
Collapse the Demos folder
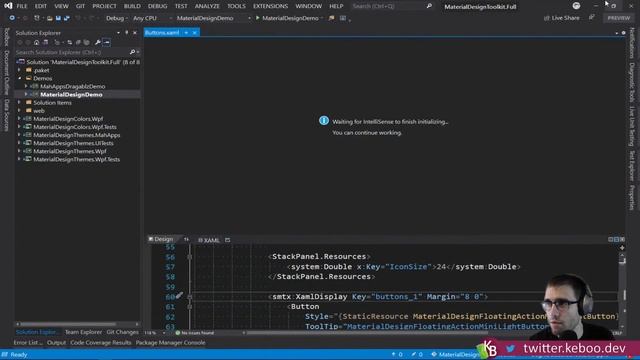point(19,78)
